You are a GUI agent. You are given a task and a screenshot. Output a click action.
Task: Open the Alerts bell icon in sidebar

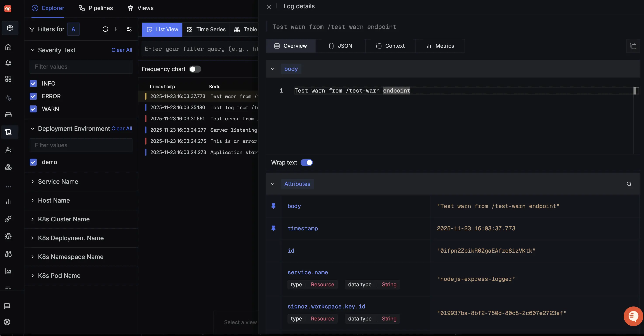point(8,63)
